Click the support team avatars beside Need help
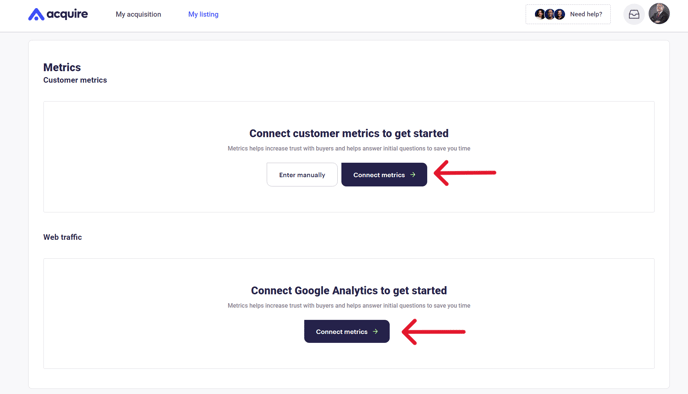The image size is (688, 394). (550, 14)
